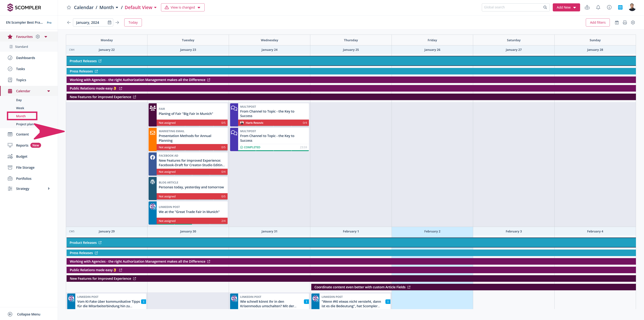Expand the Month view dropdown
This screenshot has width=644, height=320.
click(117, 8)
